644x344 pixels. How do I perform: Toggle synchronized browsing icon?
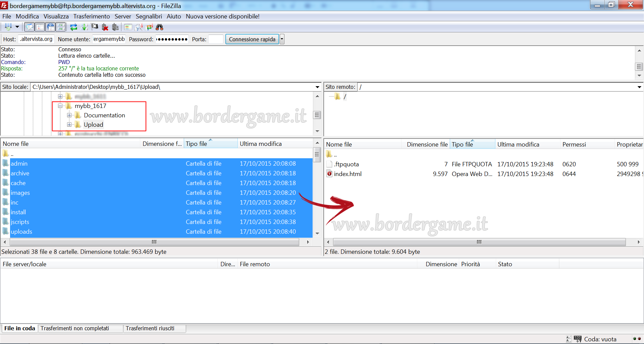click(149, 27)
